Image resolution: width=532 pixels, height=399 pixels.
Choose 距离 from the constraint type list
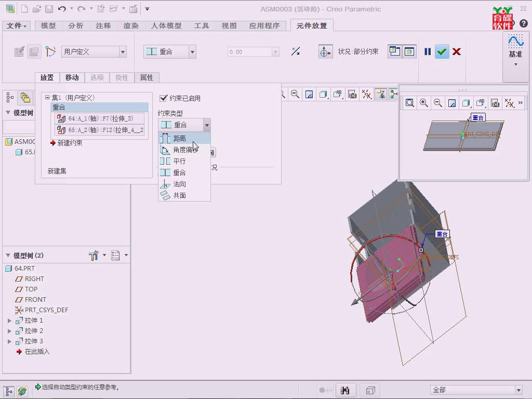click(x=184, y=138)
